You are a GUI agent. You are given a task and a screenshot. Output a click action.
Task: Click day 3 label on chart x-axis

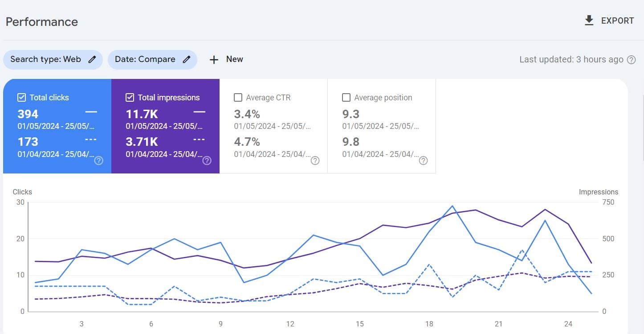coord(82,324)
